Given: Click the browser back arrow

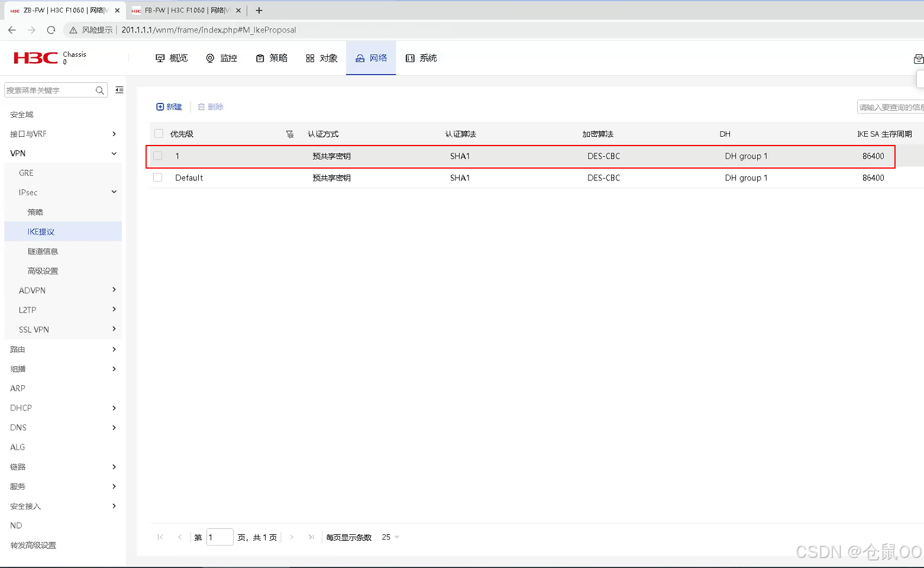Looking at the screenshot, I should pyautogui.click(x=12, y=30).
